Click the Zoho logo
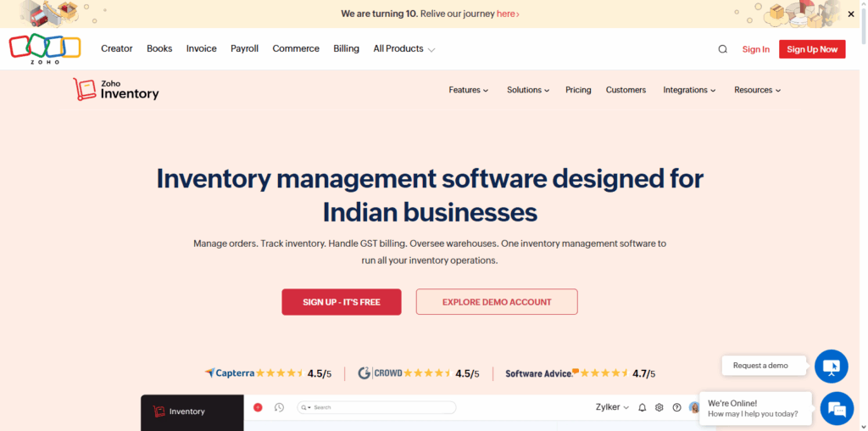 pyautogui.click(x=45, y=48)
